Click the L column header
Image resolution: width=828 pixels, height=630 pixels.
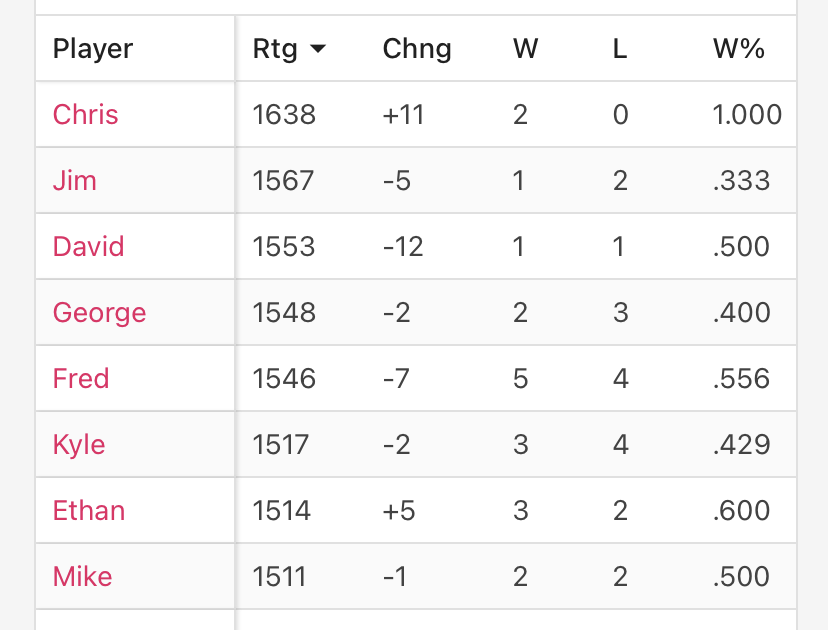click(x=619, y=49)
